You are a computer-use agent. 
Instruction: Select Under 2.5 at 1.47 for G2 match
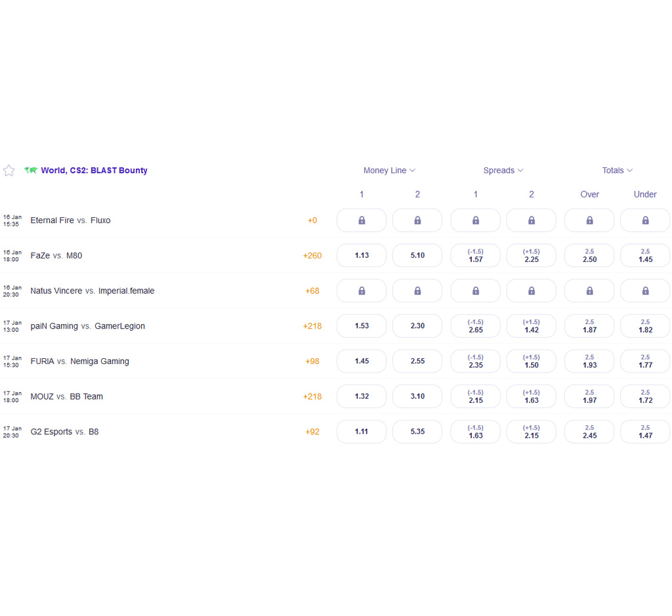tap(645, 432)
